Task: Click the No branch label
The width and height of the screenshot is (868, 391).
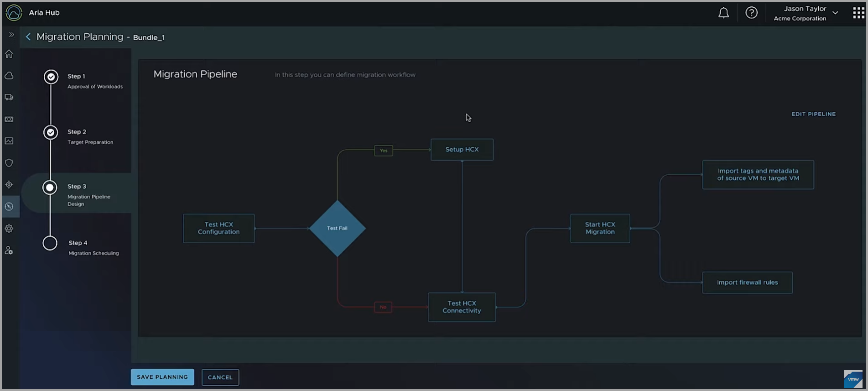Action: point(383,307)
